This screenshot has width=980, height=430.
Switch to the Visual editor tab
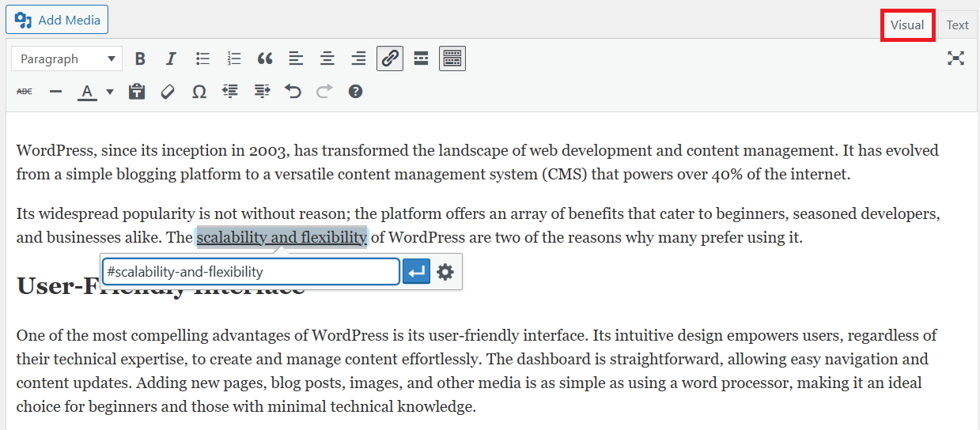click(907, 25)
